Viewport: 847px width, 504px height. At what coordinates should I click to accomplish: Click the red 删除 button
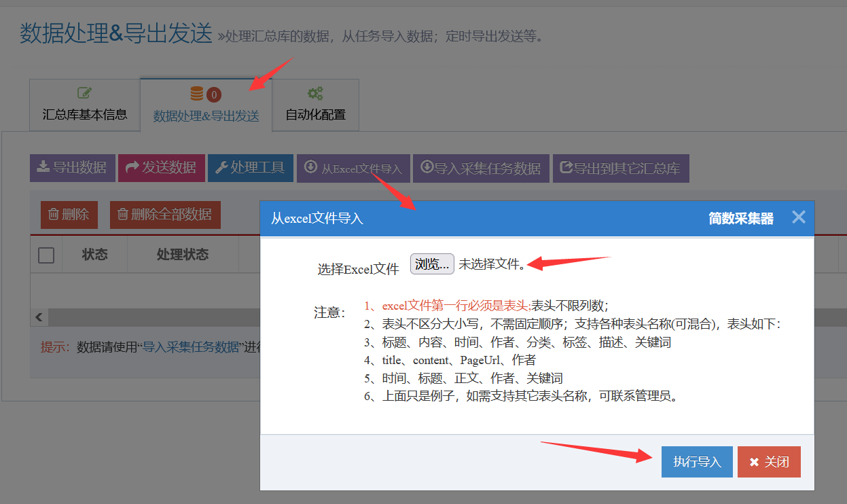[x=69, y=215]
